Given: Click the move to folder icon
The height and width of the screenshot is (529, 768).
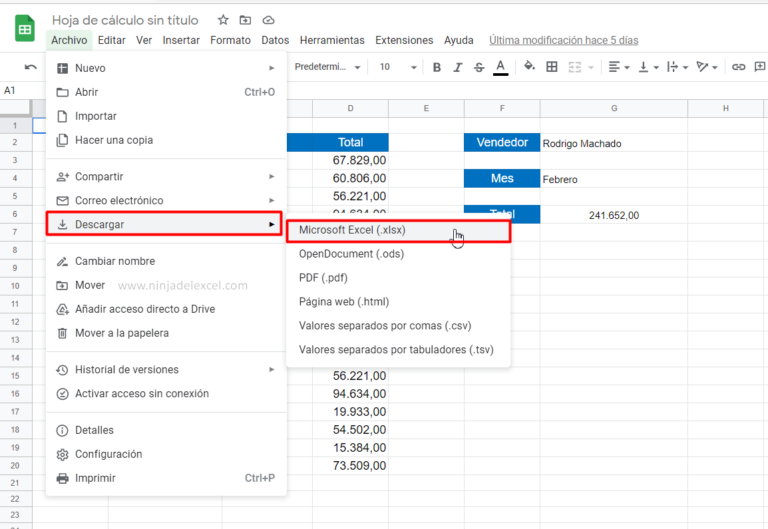Looking at the screenshot, I should point(245,20).
